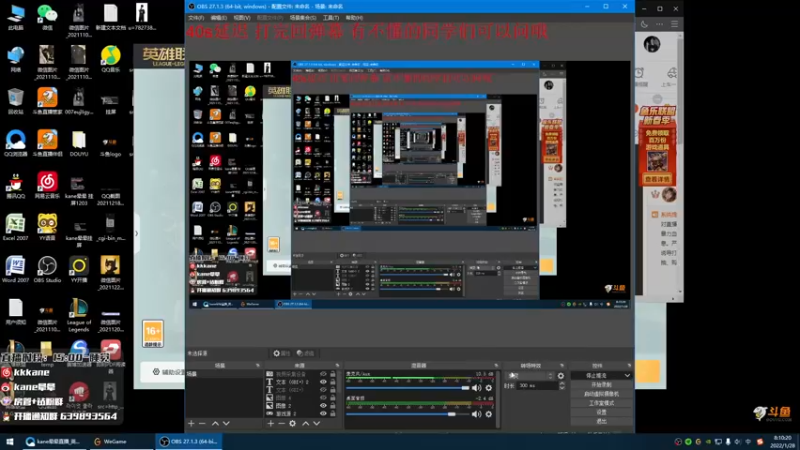The width and height of the screenshot is (800, 450).
Task: Toggle night mode moon icon in right window
Action: [x=644, y=24]
